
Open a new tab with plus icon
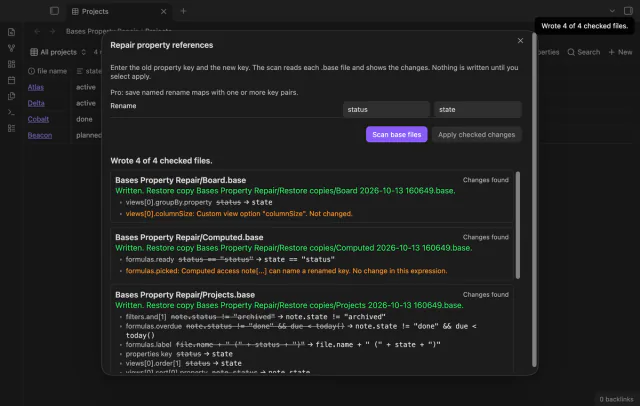coord(183,11)
